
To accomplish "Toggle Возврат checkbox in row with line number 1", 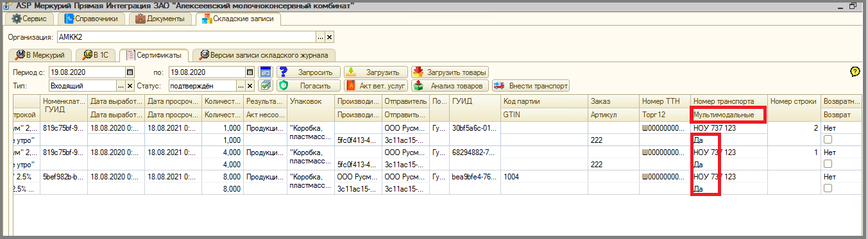I will 828,164.
